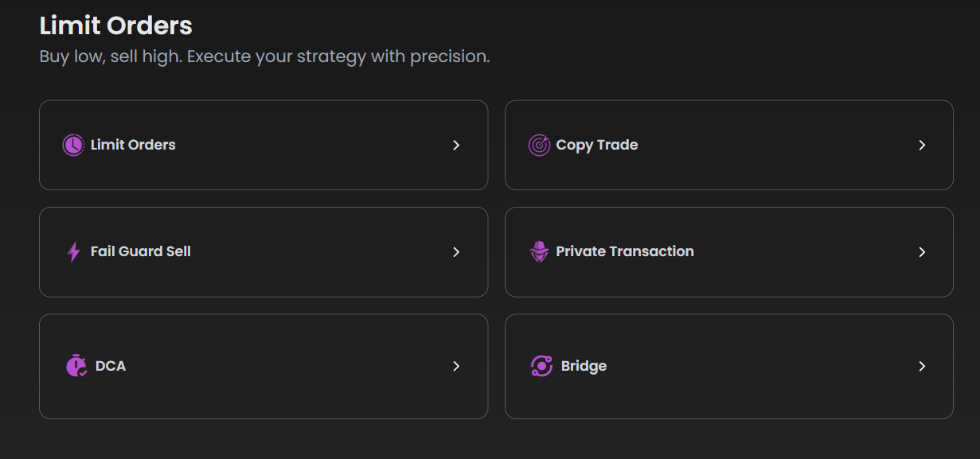Click the hooded spy Private Transaction icon

(x=539, y=252)
